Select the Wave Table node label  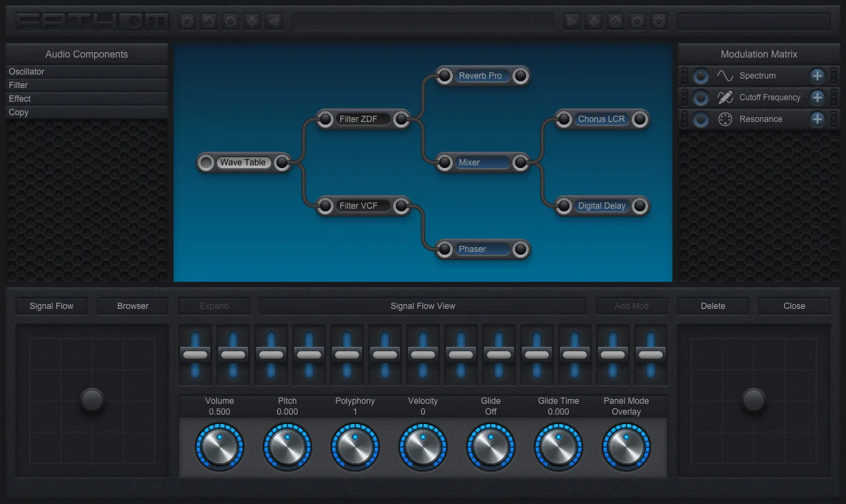coord(243,163)
